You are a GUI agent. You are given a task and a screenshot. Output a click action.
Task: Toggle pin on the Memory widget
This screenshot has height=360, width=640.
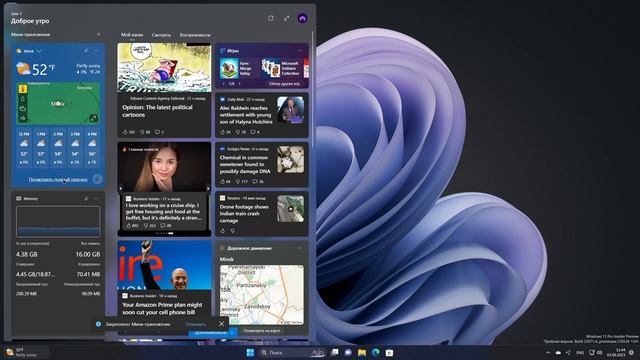[86, 198]
